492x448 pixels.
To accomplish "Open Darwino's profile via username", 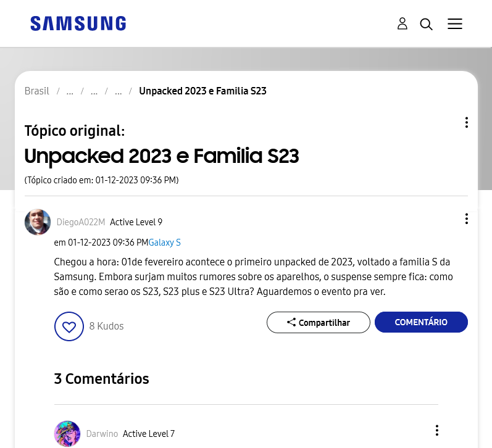I will point(102,434).
